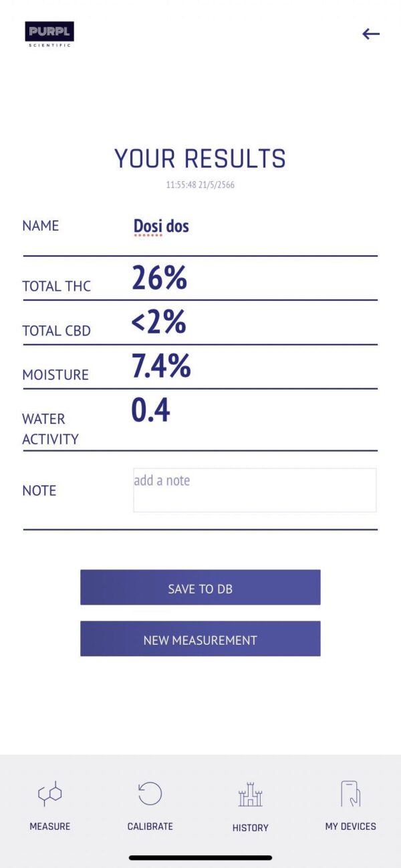Go to the MY DEVICES tab label

(x=351, y=827)
